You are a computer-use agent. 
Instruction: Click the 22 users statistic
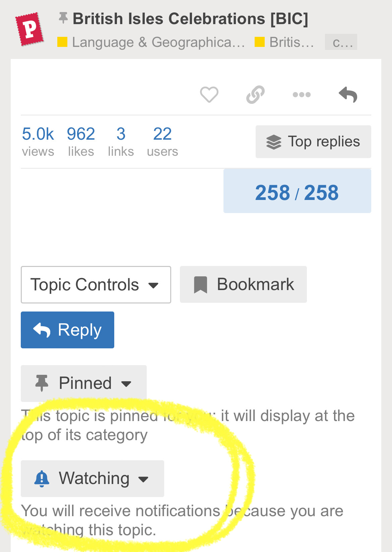[162, 141]
